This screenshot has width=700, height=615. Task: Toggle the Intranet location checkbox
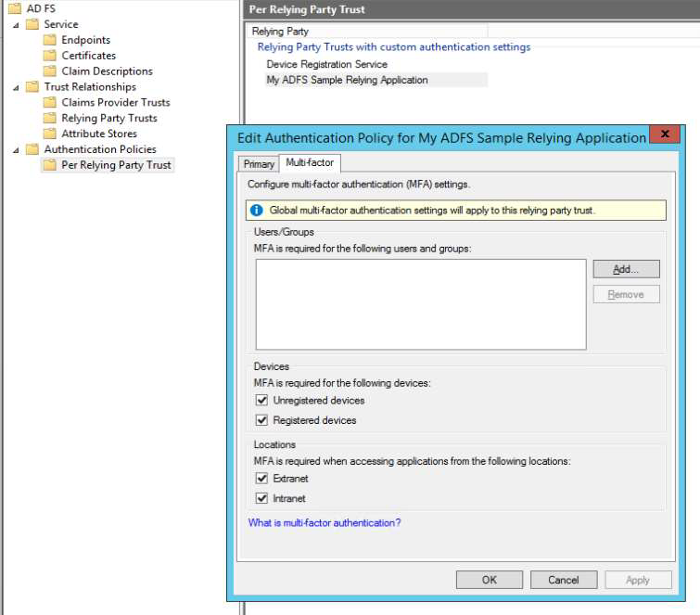pos(261,498)
